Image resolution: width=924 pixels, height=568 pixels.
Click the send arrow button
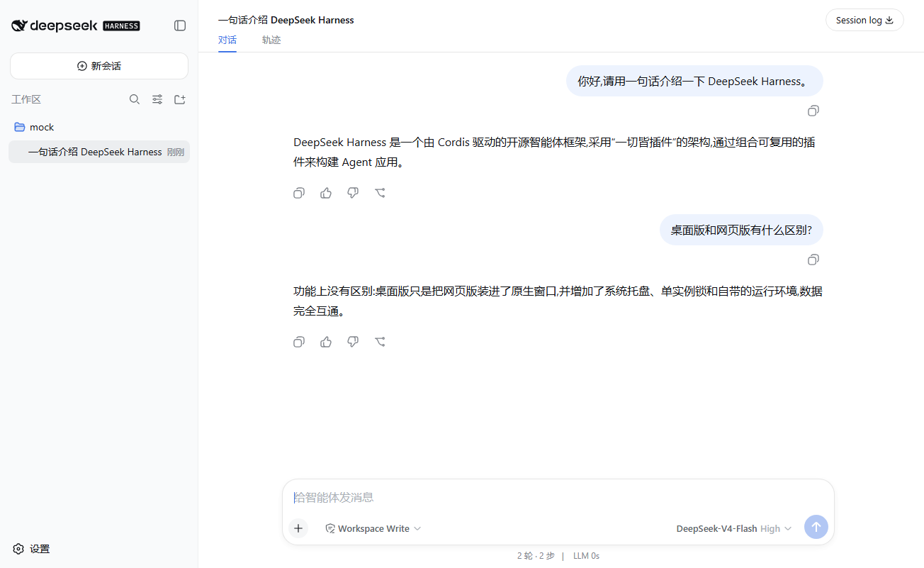click(816, 527)
